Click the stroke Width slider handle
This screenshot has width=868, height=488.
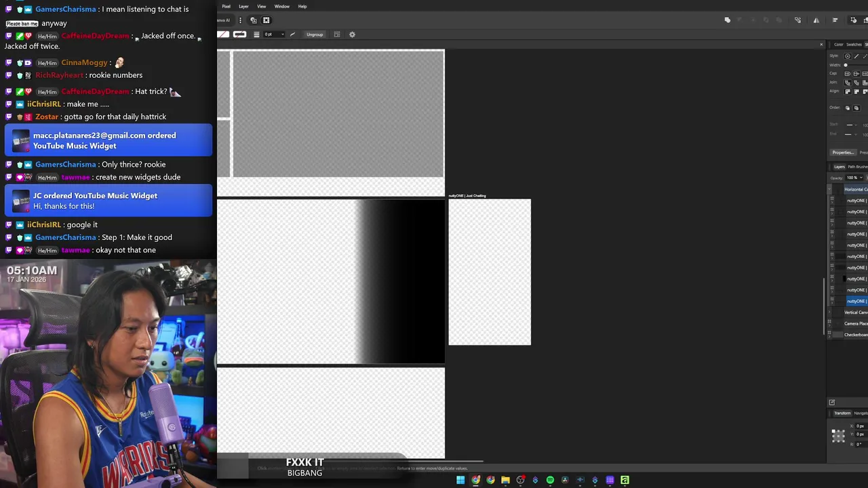pos(846,65)
